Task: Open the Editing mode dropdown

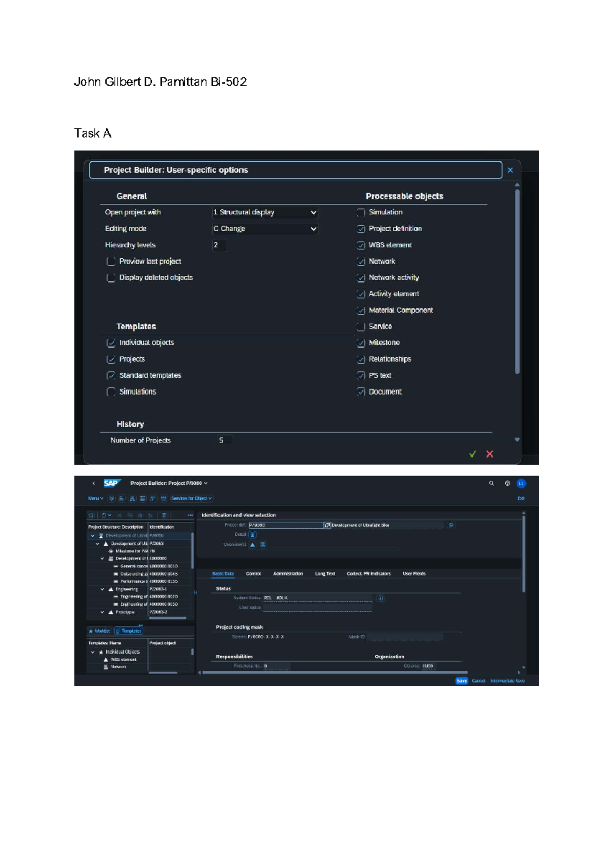Action: [266, 229]
